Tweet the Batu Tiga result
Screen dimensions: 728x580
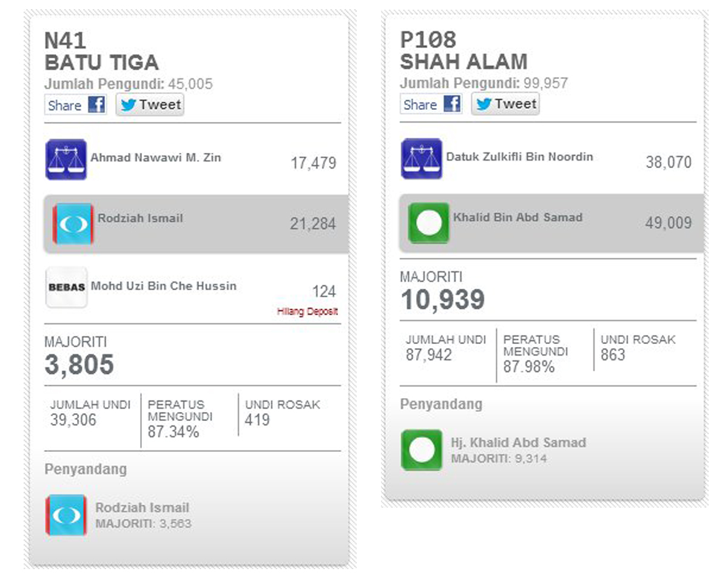click(x=150, y=105)
